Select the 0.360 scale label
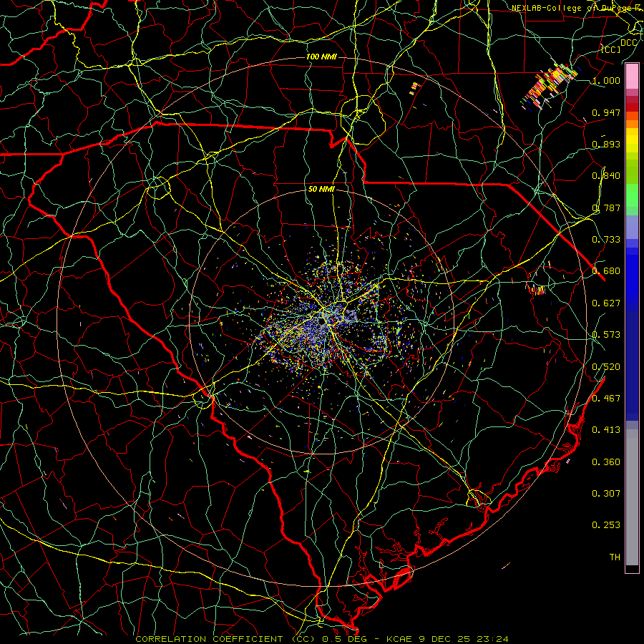 pyautogui.click(x=606, y=462)
